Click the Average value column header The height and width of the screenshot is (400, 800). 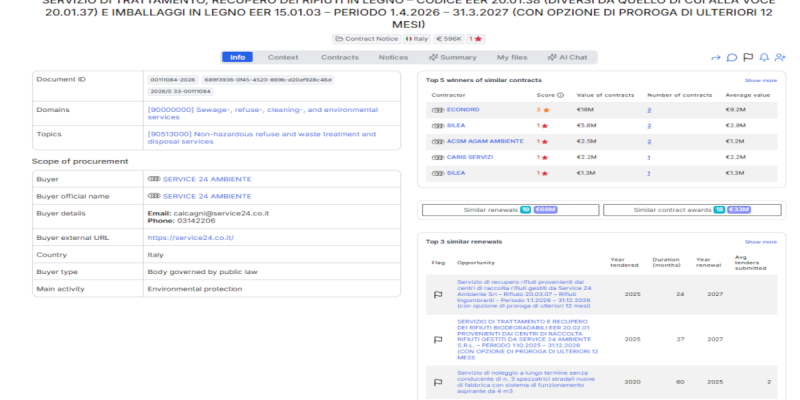point(748,95)
